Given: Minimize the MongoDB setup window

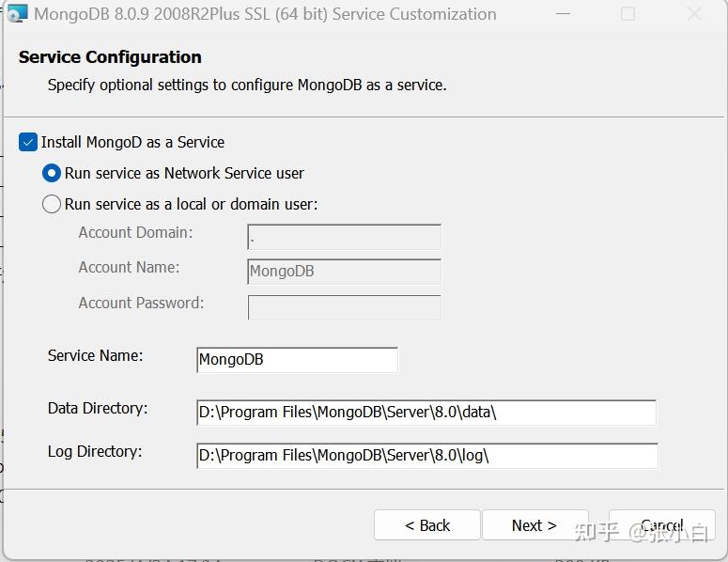Looking at the screenshot, I should pyautogui.click(x=562, y=14).
